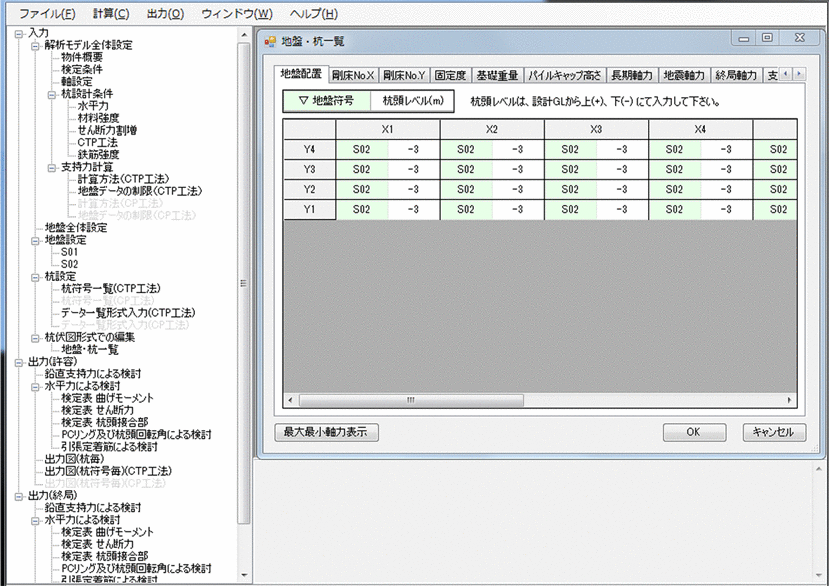The width and height of the screenshot is (829, 586).
Task: Switch to the 剛床No.X tab
Action: 353,75
